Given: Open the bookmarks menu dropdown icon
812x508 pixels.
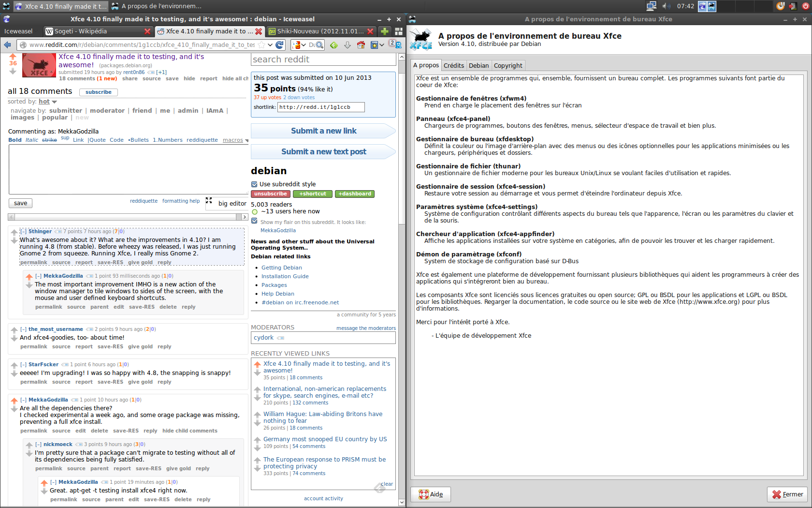Looking at the screenshot, I should click(x=377, y=45).
